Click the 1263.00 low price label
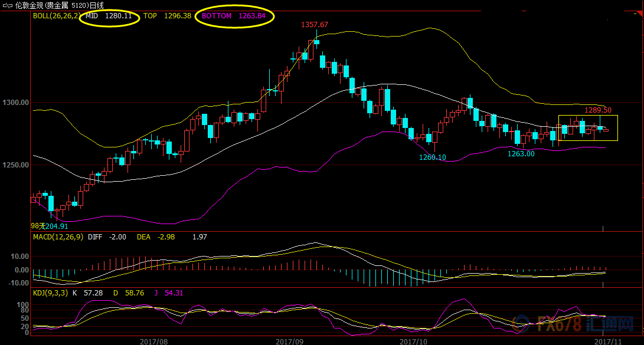 pyautogui.click(x=521, y=154)
